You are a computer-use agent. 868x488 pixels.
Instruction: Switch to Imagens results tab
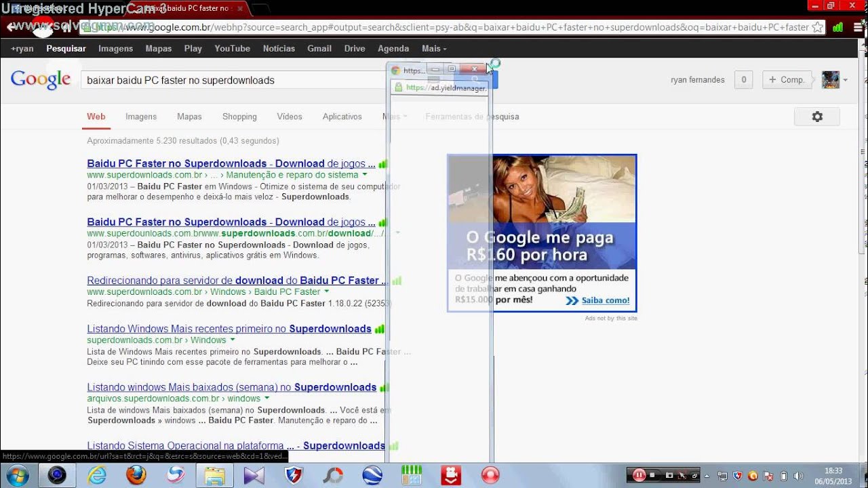click(141, 117)
